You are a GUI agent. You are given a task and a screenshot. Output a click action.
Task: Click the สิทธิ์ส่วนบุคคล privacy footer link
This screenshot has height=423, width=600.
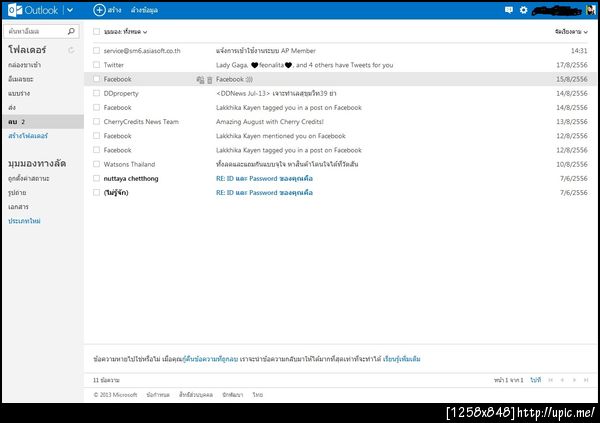[x=196, y=395]
